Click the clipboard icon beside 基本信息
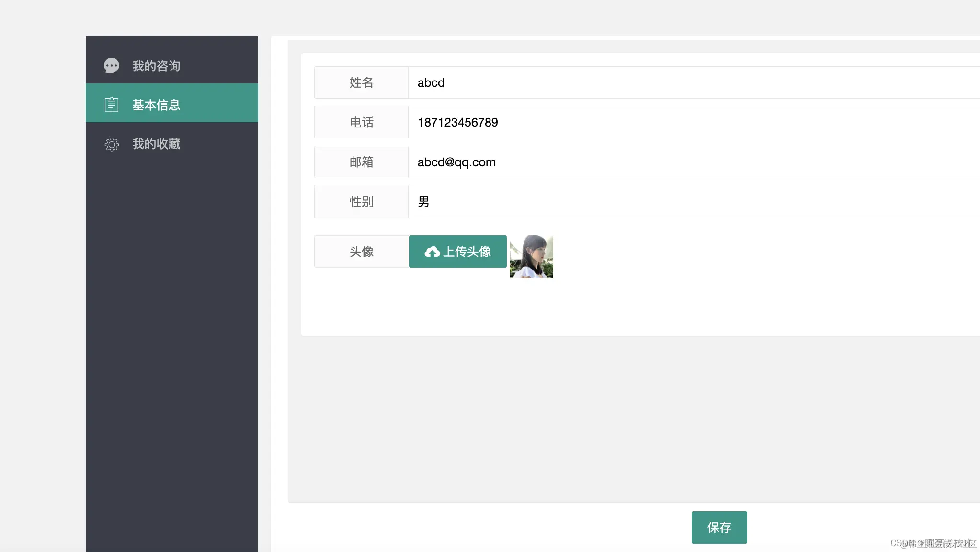Viewport: 980px width, 552px height. tap(112, 104)
